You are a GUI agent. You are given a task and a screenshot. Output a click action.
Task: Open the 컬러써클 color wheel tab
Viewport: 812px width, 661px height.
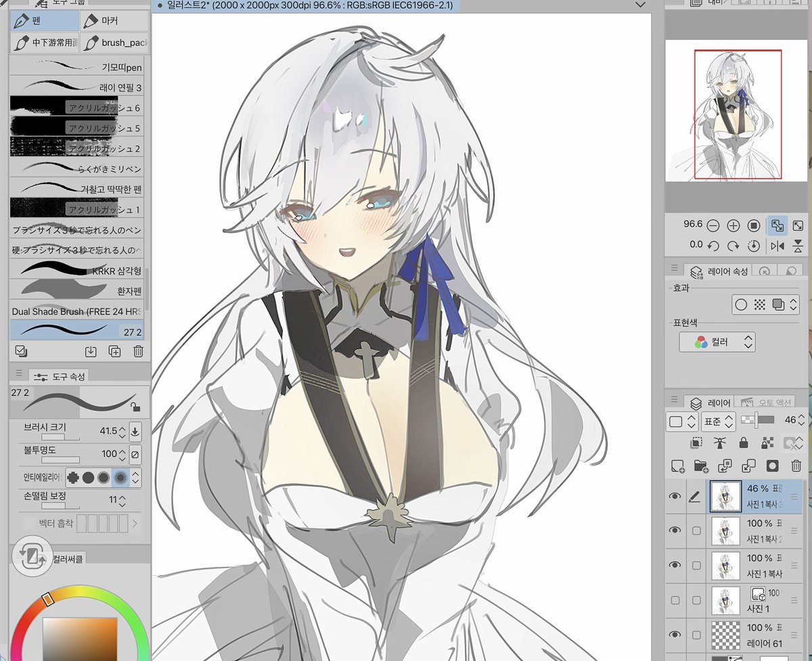(68, 559)
